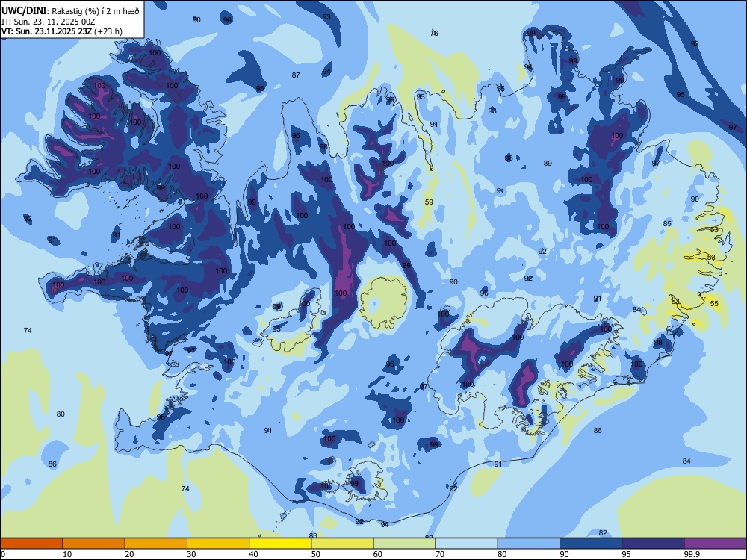747x560 pixels.
Task: Pick the pale blue 70–80 legend swatch
Action: [x=467, y=544]
